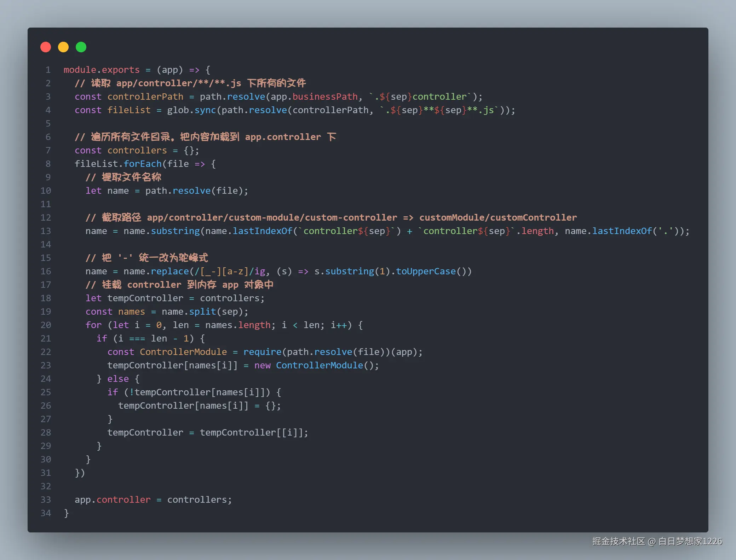
Task: Click the red close dot
Action: coord(46,47)
